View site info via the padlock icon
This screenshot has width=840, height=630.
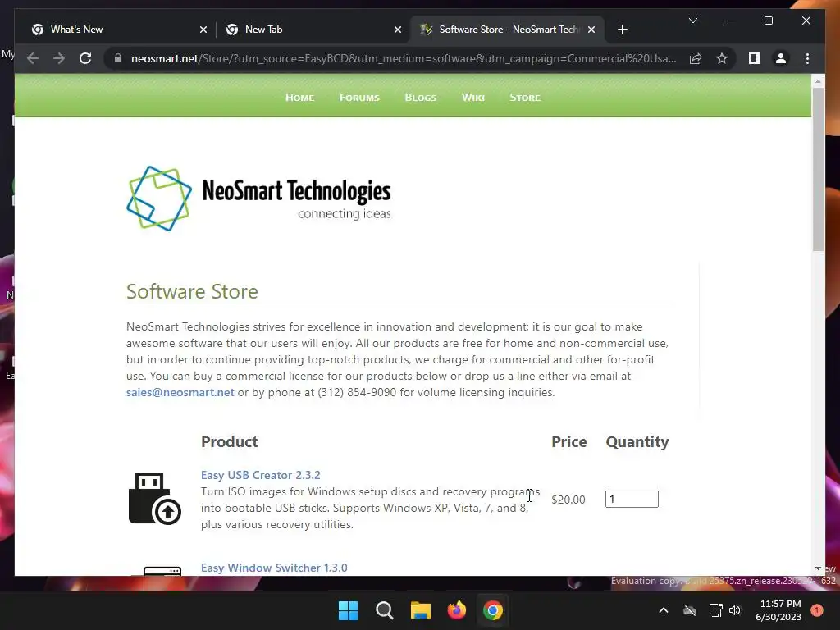tap(118, 58)
